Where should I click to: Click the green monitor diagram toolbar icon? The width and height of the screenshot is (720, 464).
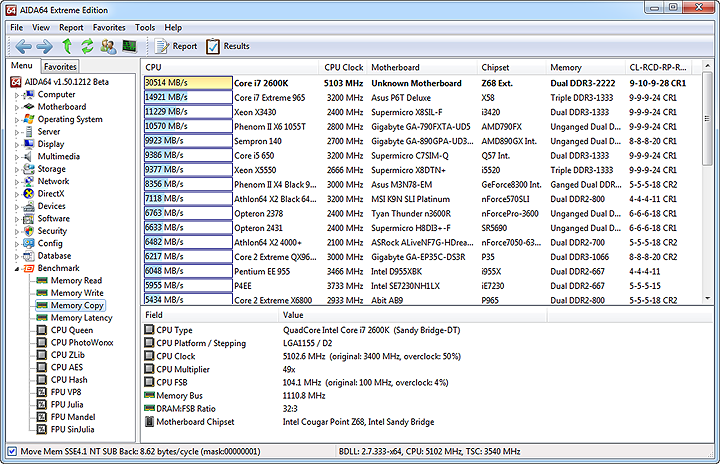[x=129, y=46]
